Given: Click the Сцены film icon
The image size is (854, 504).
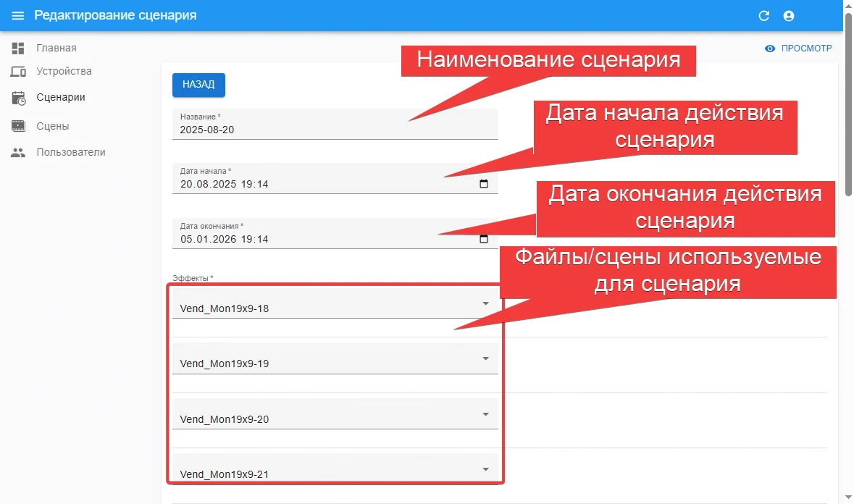Looking at the screenshot, I should (18, 126).
